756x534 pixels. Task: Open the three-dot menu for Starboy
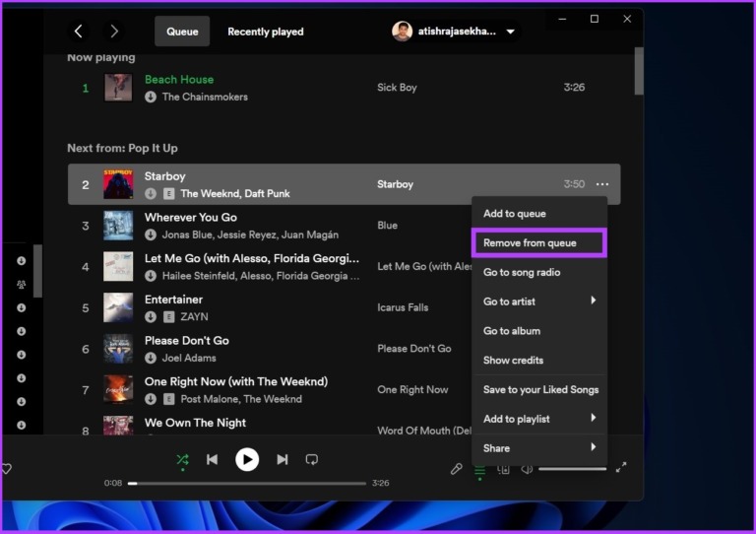[x=602, y=184]
